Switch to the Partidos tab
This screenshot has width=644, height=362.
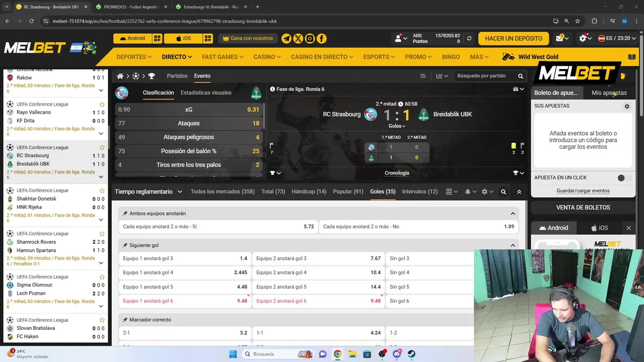(177, 76)
